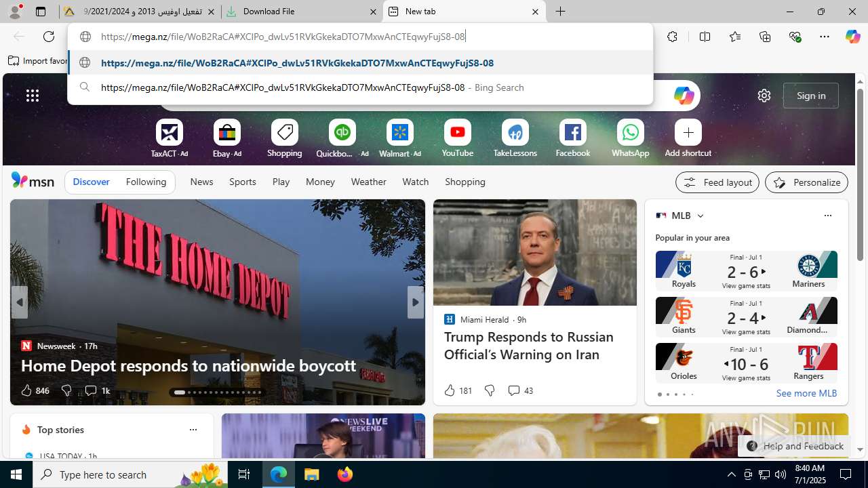
Task: Show hidden system tray icons
Action: [x=731, y=474]
